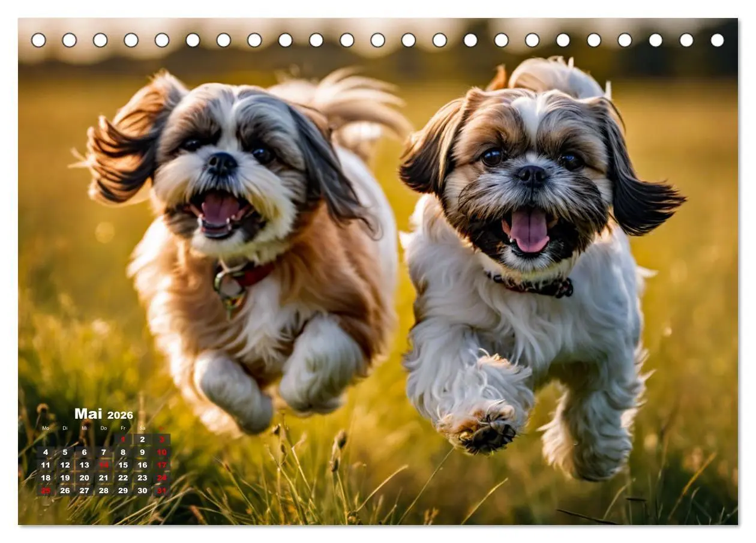Select the date 11 in May

coord(46,465)
